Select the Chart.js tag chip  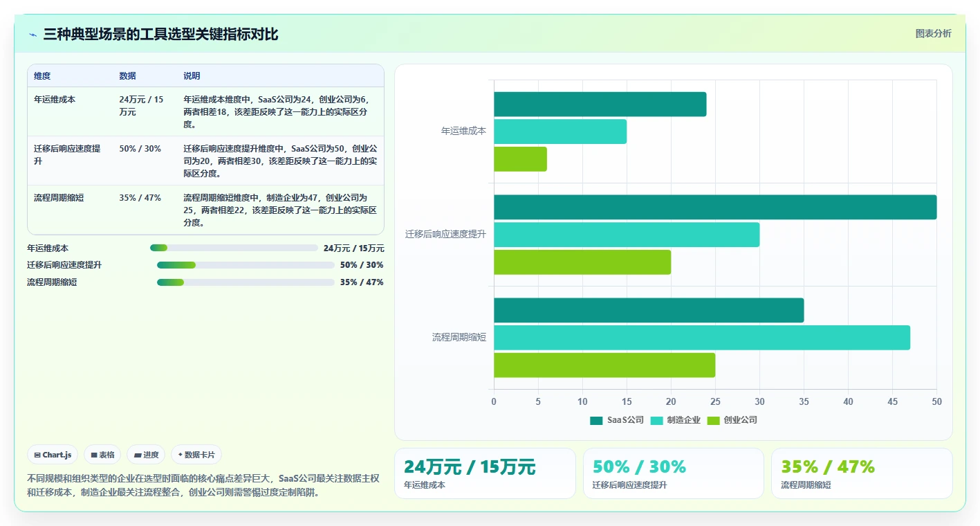(x=53, y=455)
